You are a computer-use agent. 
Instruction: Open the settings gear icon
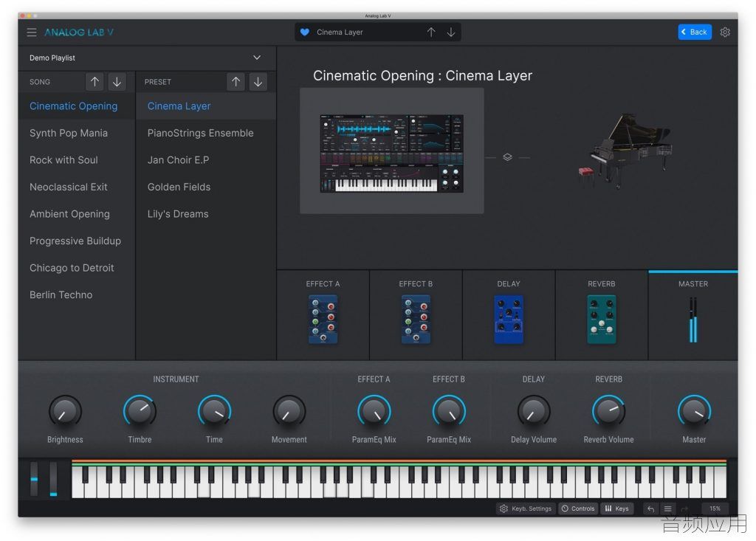point(725,32)
